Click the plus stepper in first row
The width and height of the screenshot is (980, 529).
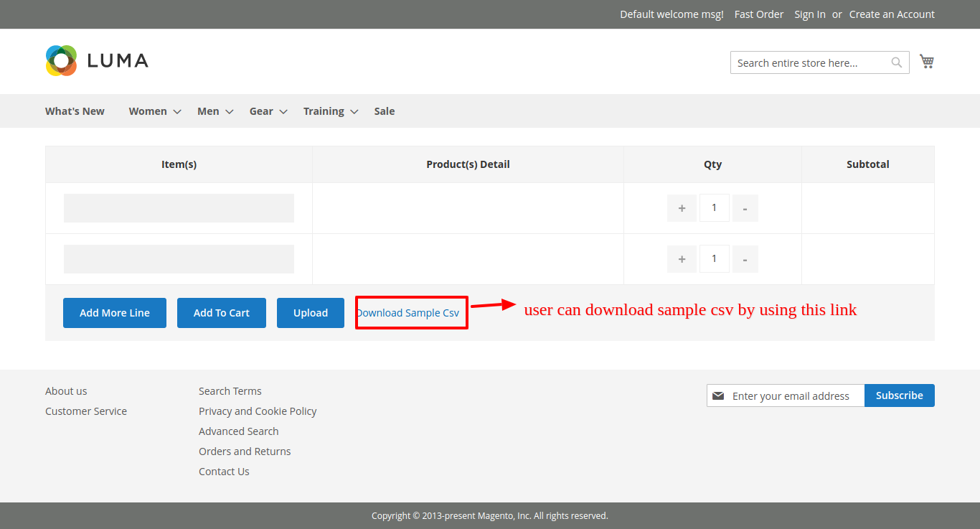click(682, 208)
